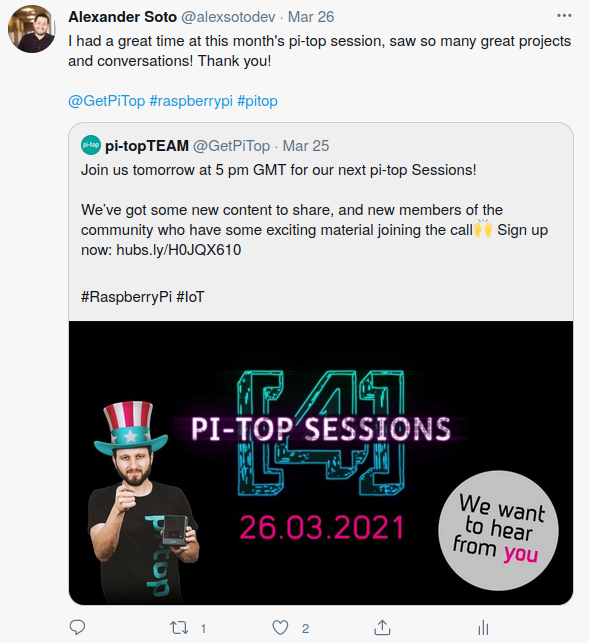Follow the #raspberrypi hashtag link
This screenshot has height=643, width=589.
(x=191, y=101)
